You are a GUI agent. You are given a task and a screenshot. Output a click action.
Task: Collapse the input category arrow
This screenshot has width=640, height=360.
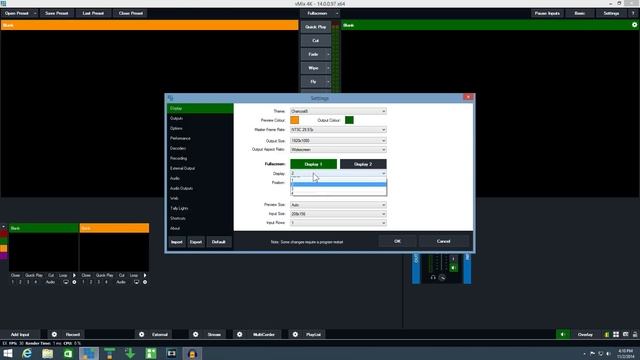point(3,227)
